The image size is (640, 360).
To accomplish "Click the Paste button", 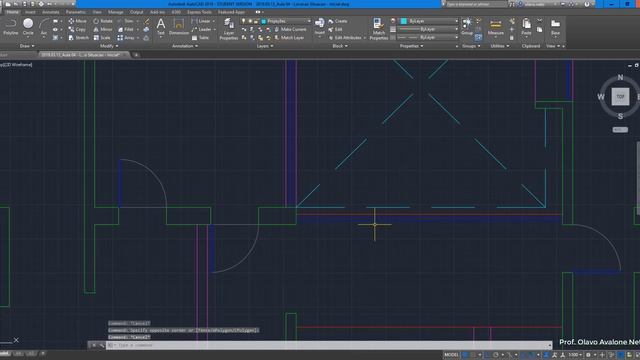I will coord(527,27).
